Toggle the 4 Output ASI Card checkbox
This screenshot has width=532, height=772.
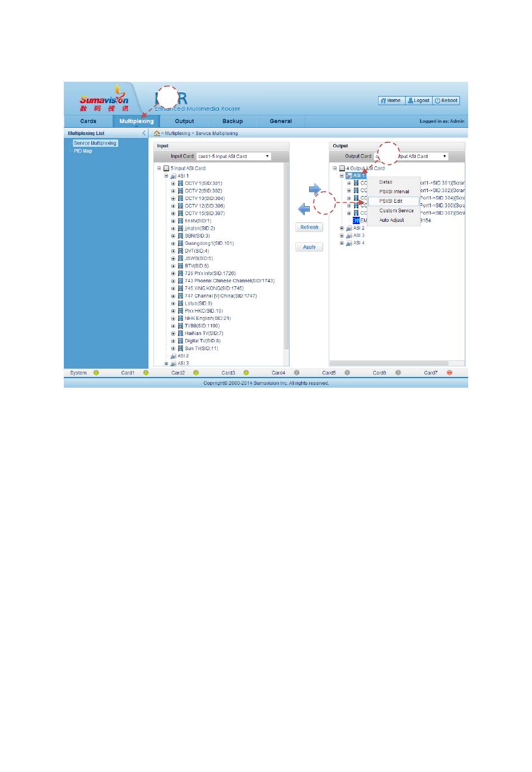click(x=342, y=168)
